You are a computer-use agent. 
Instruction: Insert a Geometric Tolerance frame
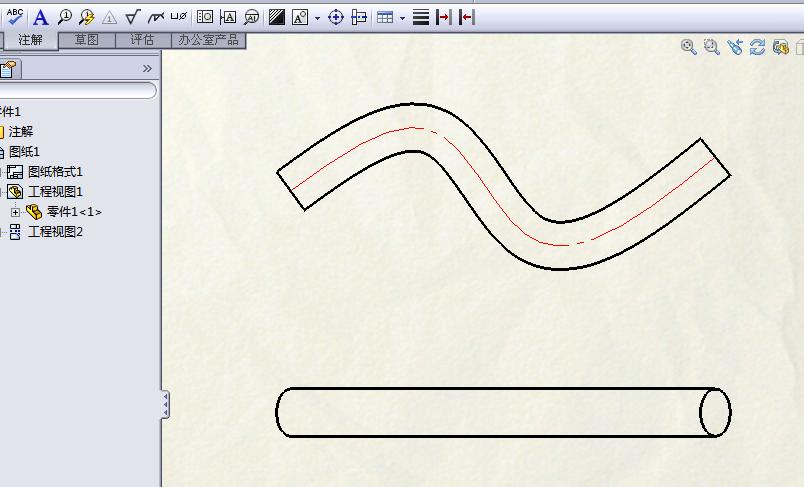[205, 17]
